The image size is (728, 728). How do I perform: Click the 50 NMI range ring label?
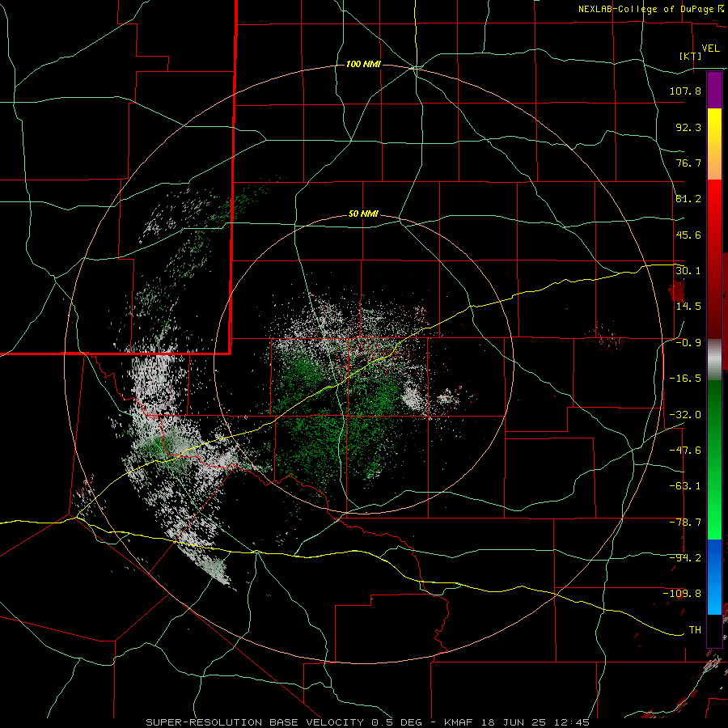point(363,214)
